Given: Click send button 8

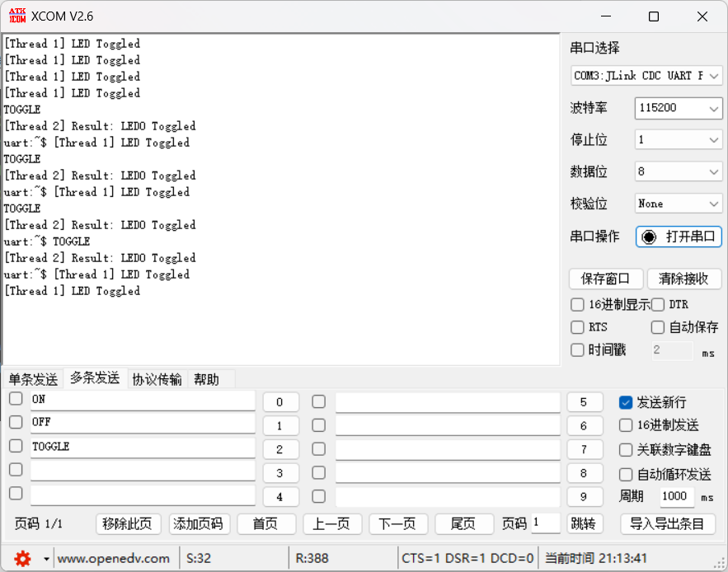Looking at the screenshot, I should pos(585,473).
